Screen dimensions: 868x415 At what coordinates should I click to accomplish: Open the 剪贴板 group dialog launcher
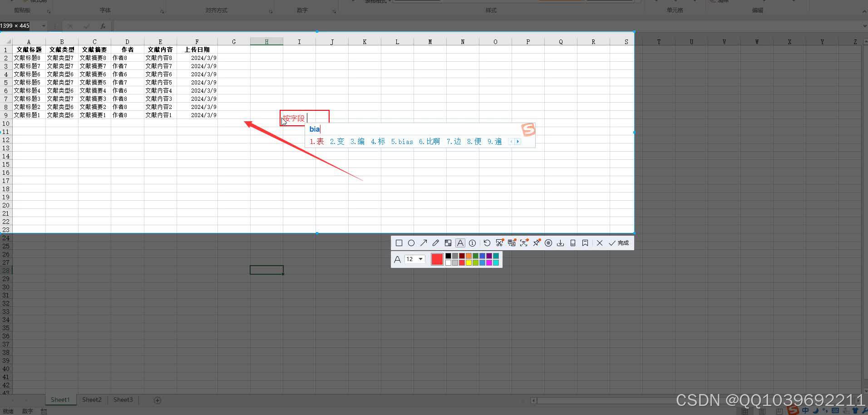pyautogui.click(x=49, y=11)
